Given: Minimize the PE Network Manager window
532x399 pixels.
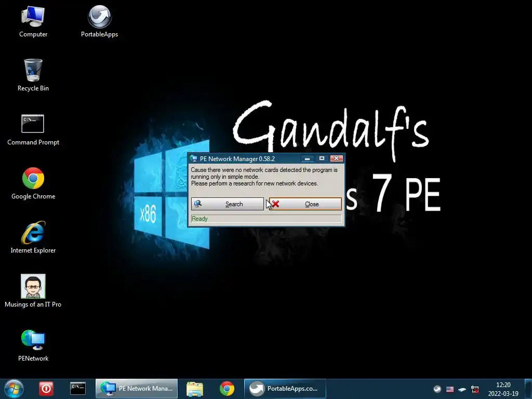Looking at the screenshot, I should click(x=307, y=158).
